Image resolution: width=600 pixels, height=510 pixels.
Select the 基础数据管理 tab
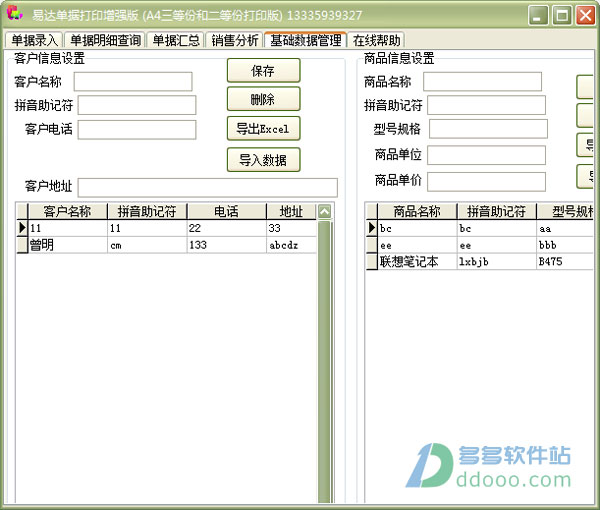pos(305,39)
